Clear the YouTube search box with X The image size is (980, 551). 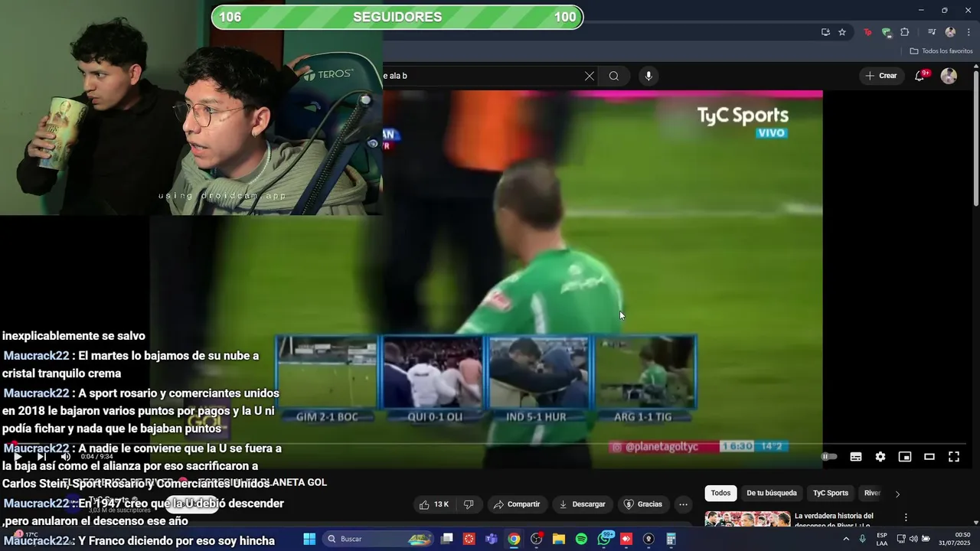tap(589, 76)
